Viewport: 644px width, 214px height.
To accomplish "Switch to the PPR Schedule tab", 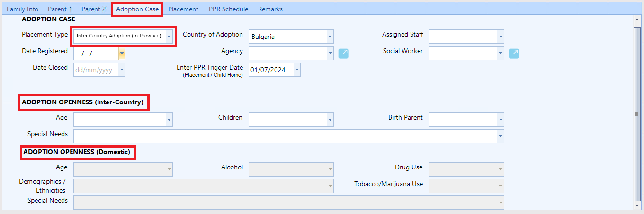I will pyautogui.click(x=228, y=9).
